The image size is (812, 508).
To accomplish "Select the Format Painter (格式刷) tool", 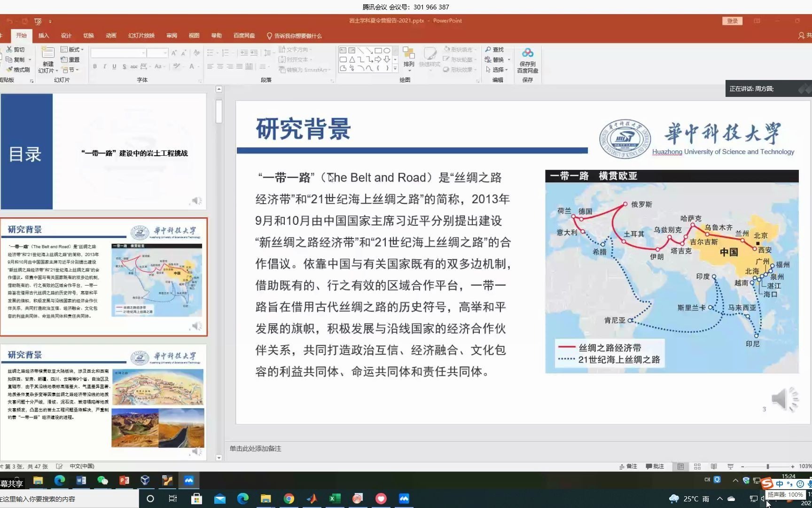I will (x=18, y=70).
